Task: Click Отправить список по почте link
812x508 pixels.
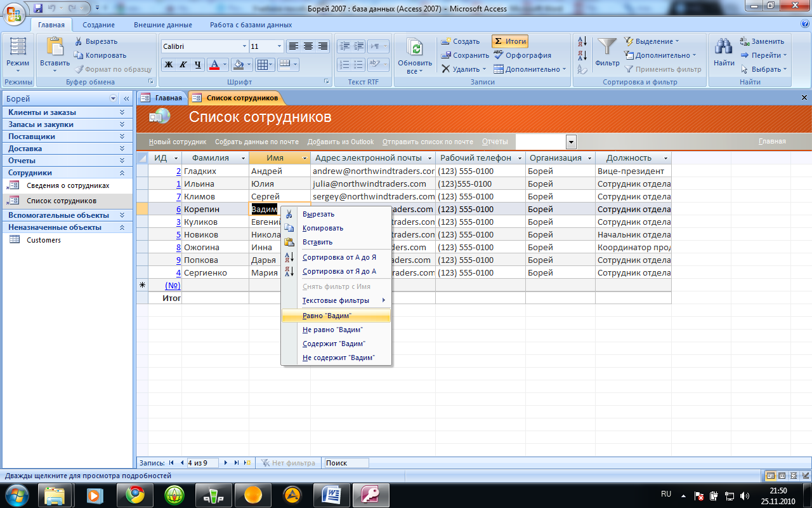Action: pyautogui.click(x=428, y=142)
